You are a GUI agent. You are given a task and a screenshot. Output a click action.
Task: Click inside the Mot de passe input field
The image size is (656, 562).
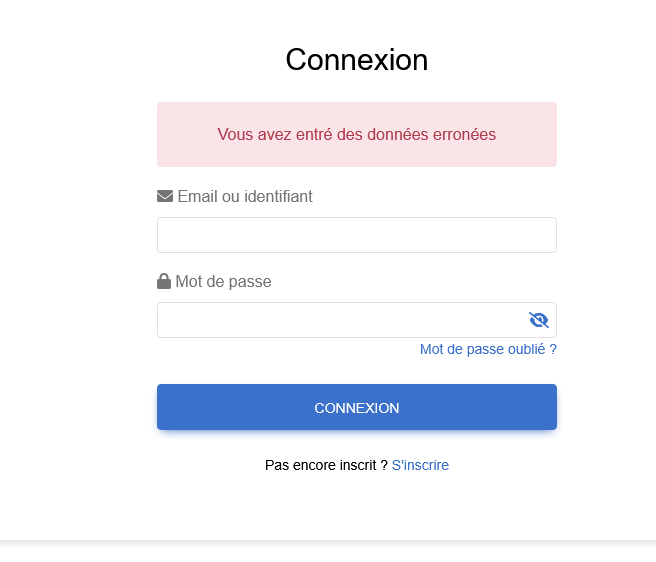tap(357, 320)
